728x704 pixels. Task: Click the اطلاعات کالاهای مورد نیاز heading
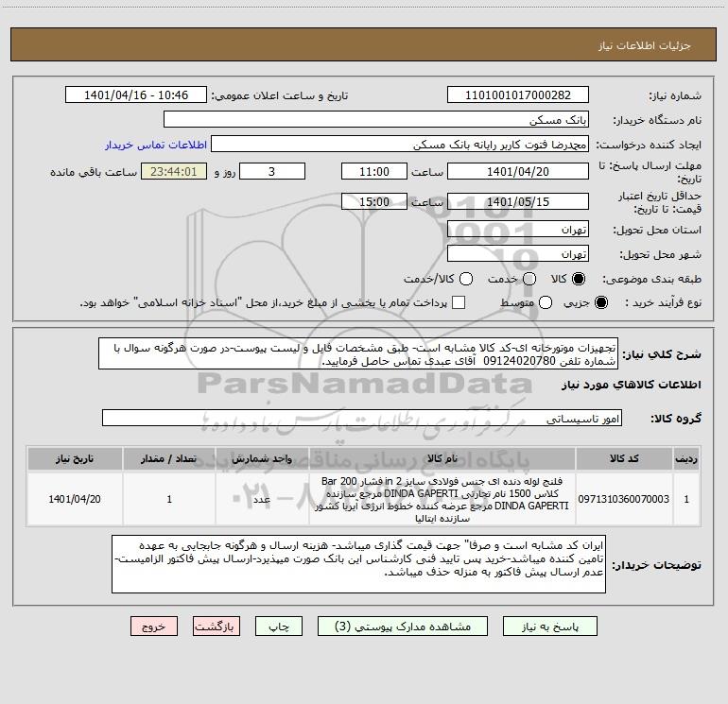[632, 385]
